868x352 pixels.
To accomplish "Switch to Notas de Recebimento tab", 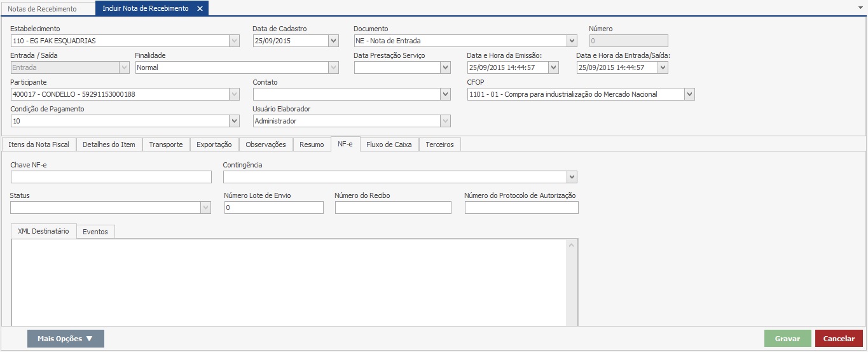I will 42,9.
